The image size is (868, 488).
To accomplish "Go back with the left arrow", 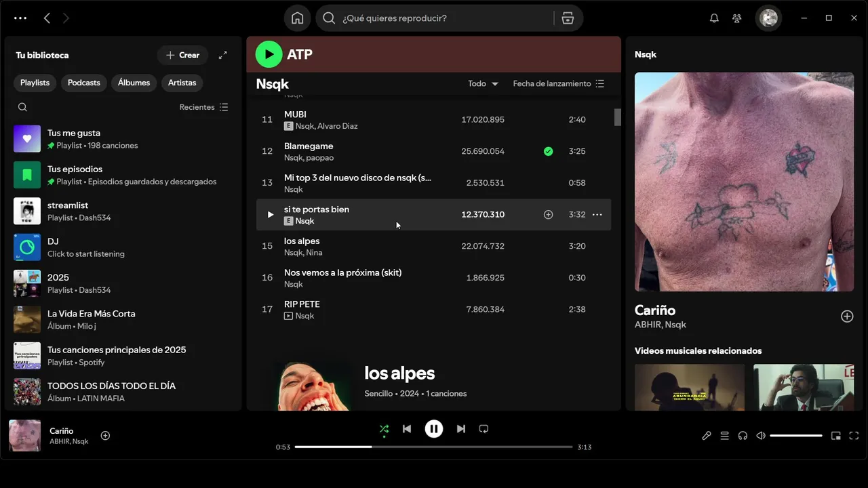I will coord(47,18).
